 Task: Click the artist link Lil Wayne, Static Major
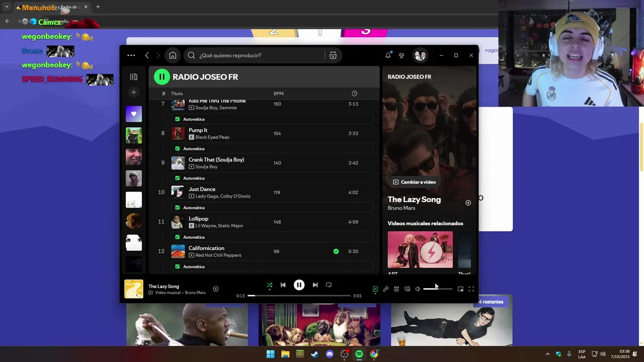coord(219,226)
